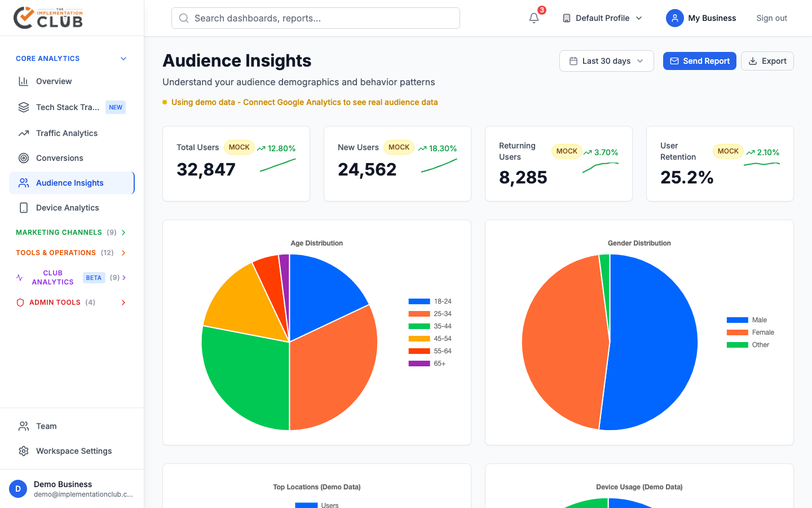Click the Tech Stack layers icon
The image size is (812, 508).
pos(24,107)
